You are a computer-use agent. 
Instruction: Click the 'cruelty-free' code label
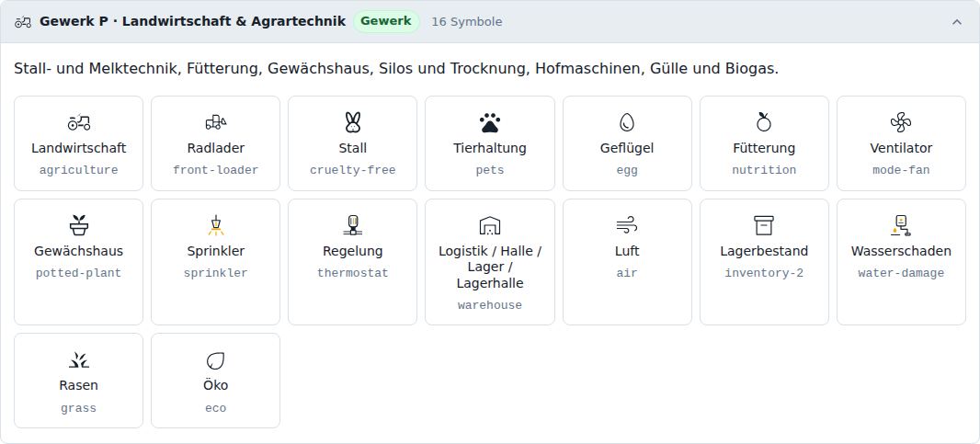pos(352,170)
